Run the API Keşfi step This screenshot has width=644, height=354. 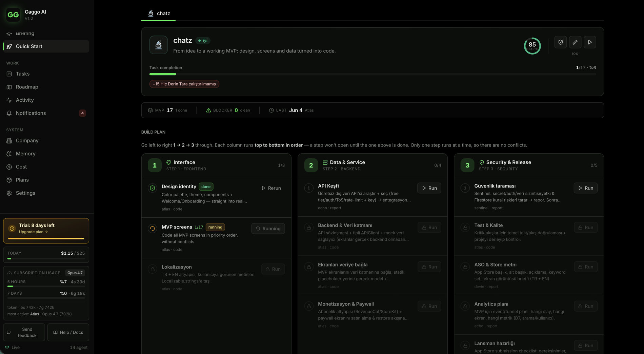point(429,188)
